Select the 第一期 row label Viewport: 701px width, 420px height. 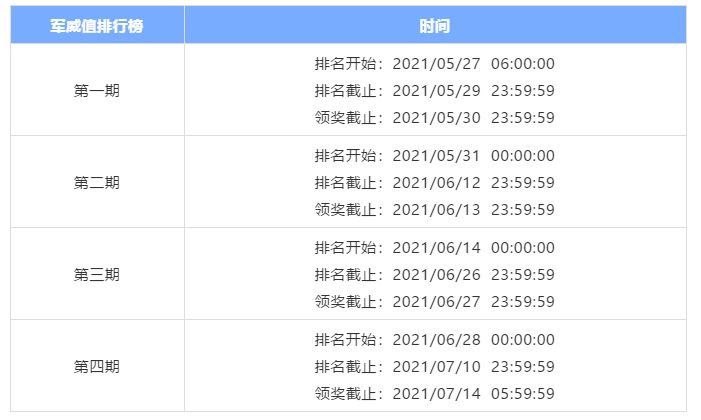click(x=97, y=90)
